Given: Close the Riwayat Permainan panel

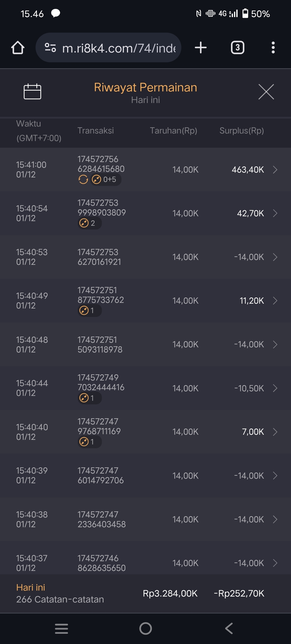Looking at the screenshot, I should point(266,92).
